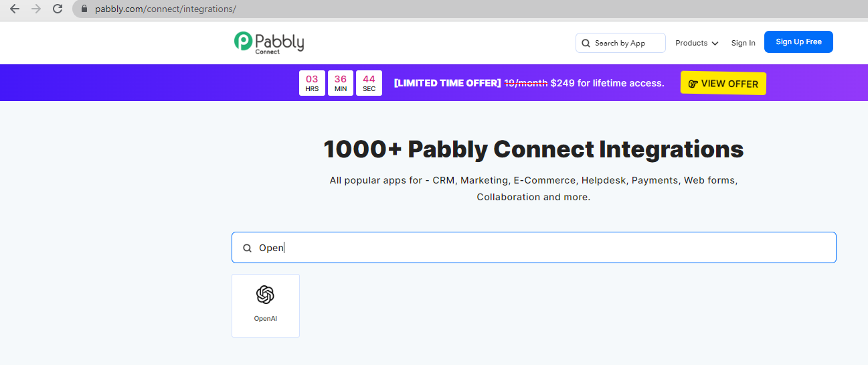
Task: Click the minutes countdown box
Action: tap(341, 83)
